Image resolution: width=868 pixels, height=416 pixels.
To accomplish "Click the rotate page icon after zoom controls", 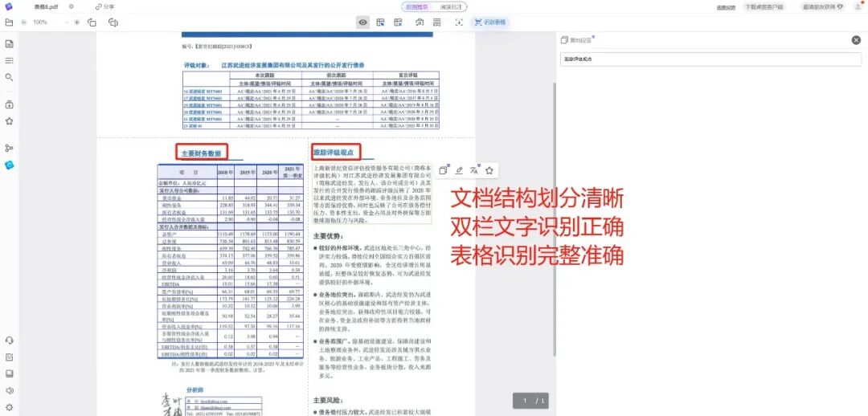I will pos(92,22).
